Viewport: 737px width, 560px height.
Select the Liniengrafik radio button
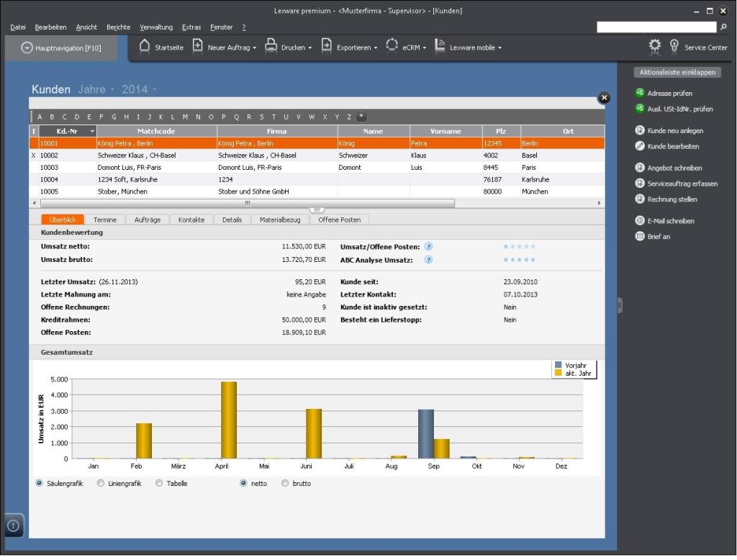coord(101,483)
